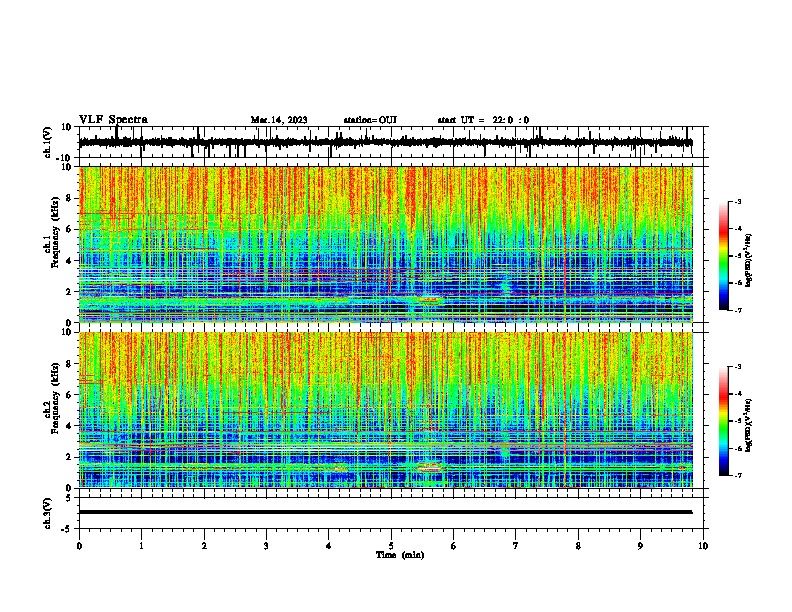
Task: Select the date text "Mar.14, 2023"
Action: [279, 120]
